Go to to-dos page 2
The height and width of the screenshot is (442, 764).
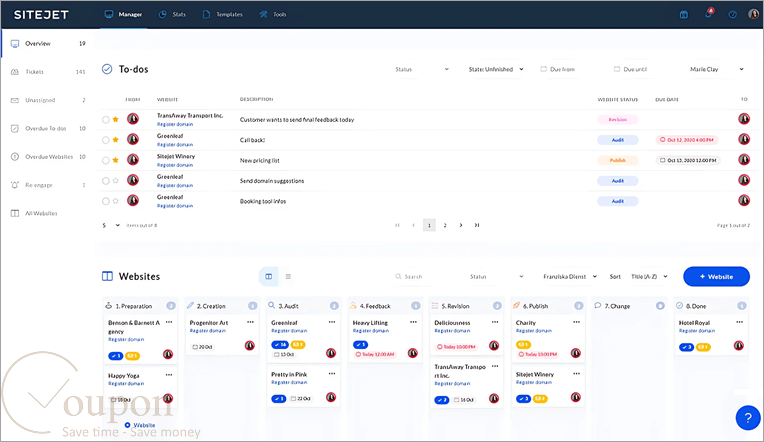click(x=445, y=225)
